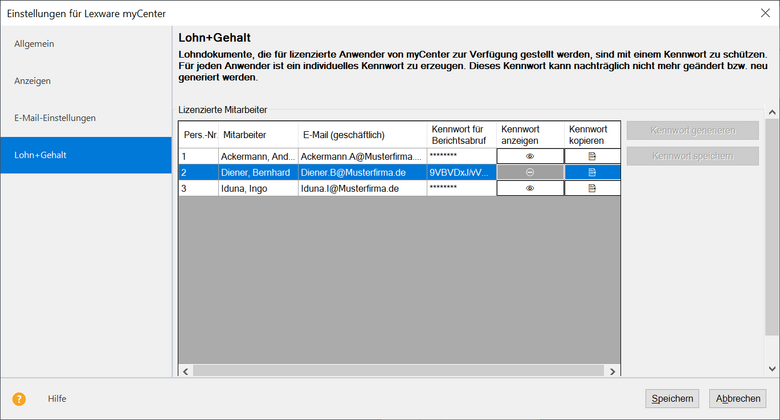780x420 pixels.
Task: Click the orange help question mark icon
Action: 19,398
